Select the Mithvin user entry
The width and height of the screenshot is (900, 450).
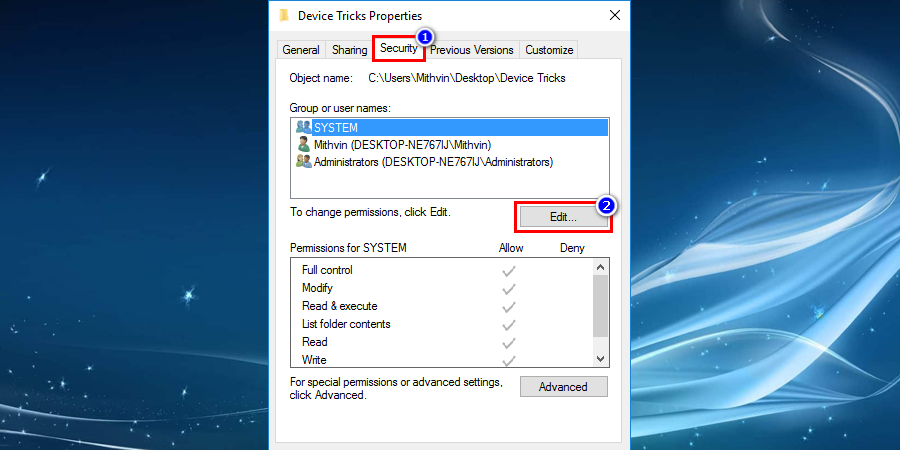click(x=451, y=145)
